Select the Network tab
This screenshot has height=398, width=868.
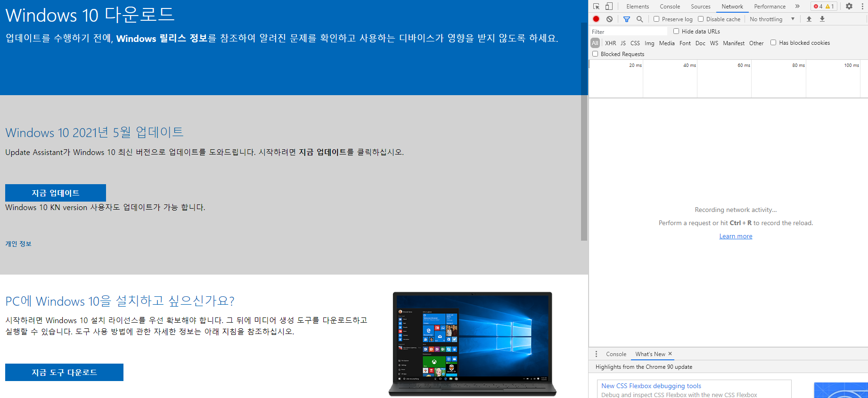732,7
